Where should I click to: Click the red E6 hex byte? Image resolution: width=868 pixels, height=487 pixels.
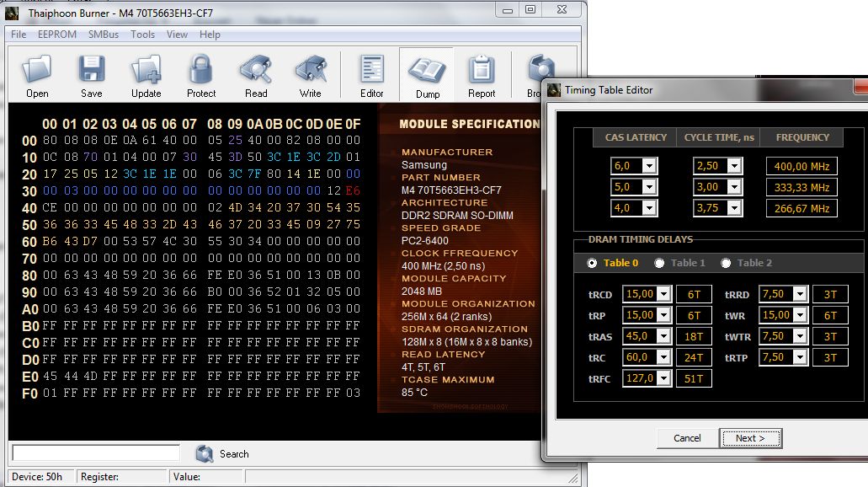(x=353, y=190)
